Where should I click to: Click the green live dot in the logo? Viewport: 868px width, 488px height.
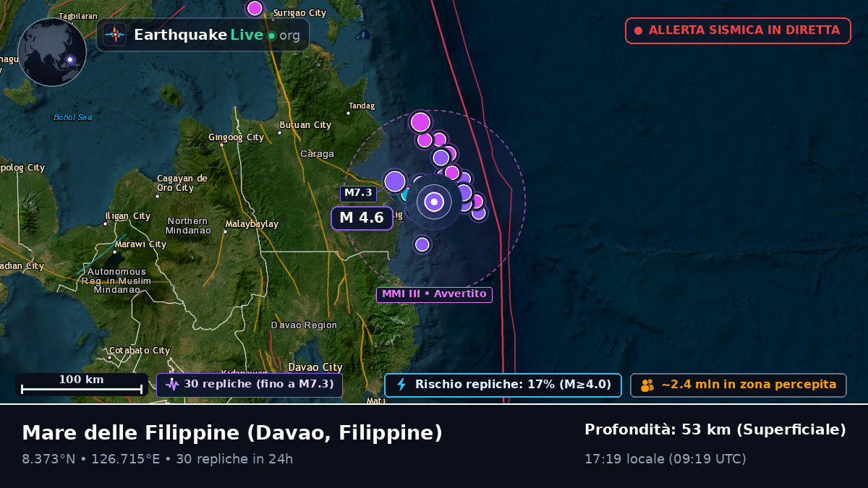pyautogui.click(x=271, y=35)
